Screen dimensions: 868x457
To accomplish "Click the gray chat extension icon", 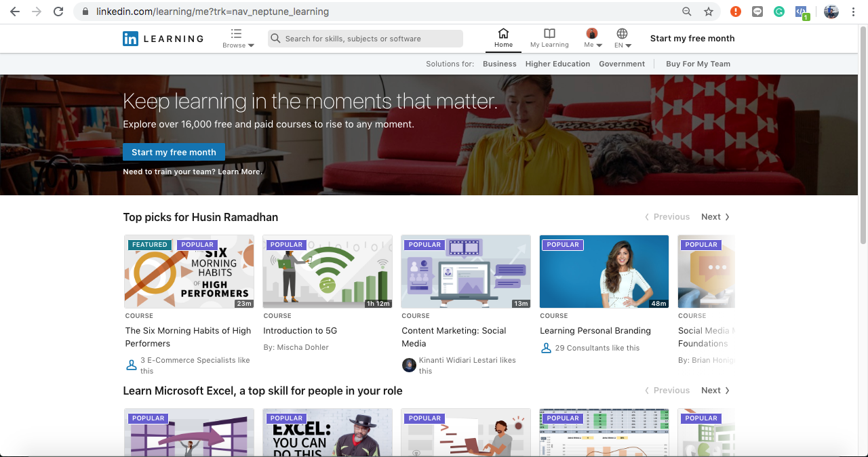I will (757, 12).
